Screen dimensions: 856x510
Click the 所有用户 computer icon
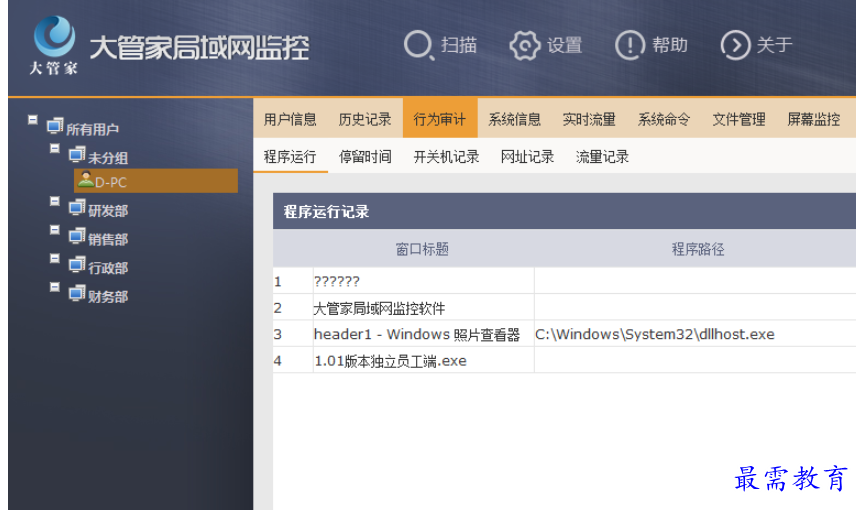coord(55,126)
